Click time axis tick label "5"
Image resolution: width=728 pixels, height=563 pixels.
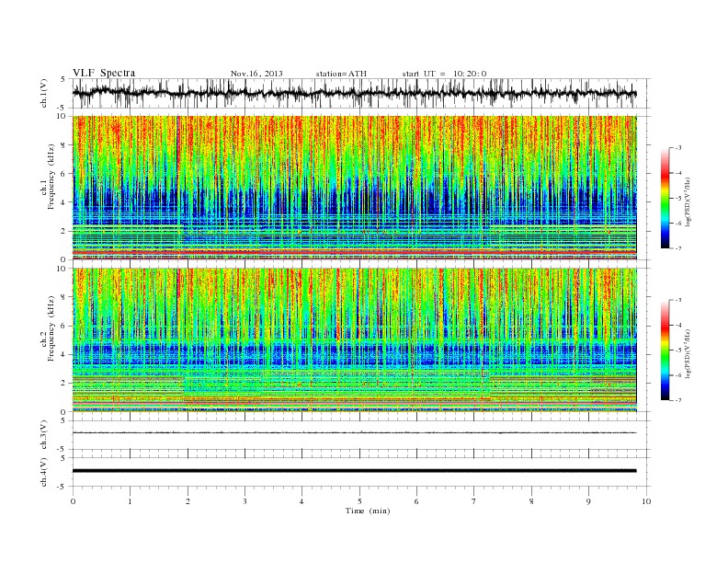pyautogui.click(x=359, y=501)
